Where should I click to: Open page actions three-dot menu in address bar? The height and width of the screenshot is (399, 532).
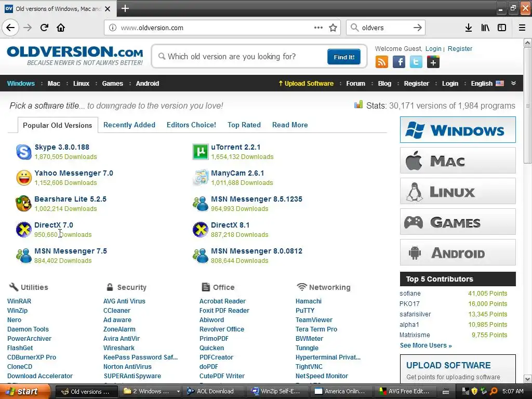pyautogui.click(x=318, y=28)
